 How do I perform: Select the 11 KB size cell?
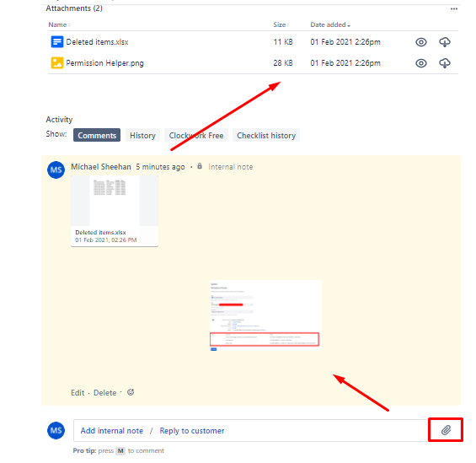point(283,42)
